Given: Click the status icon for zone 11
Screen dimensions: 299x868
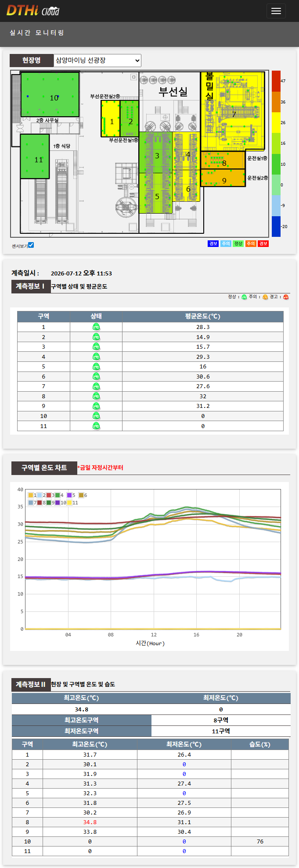Looking at the screenshot, I should (x=96, y=426).
